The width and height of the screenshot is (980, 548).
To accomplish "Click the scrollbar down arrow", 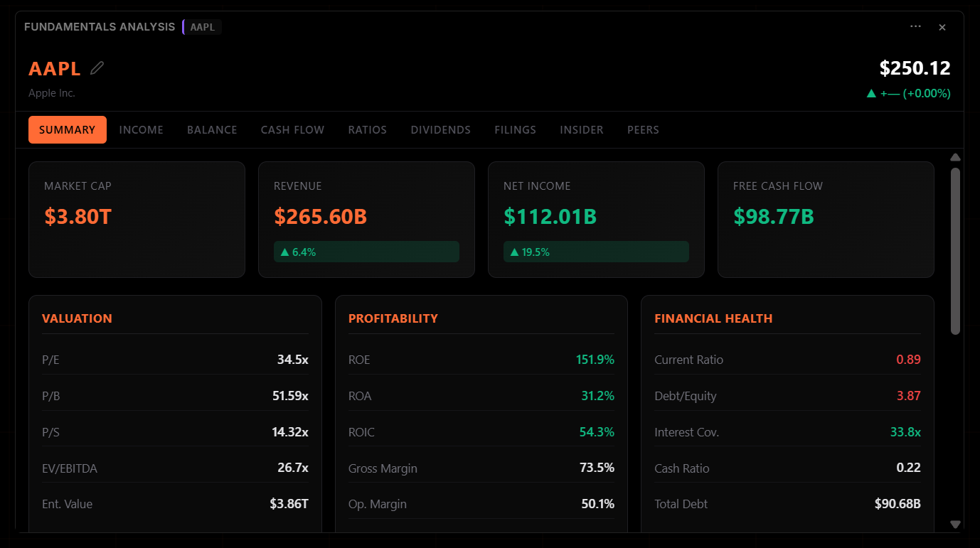I will point(955,525).
